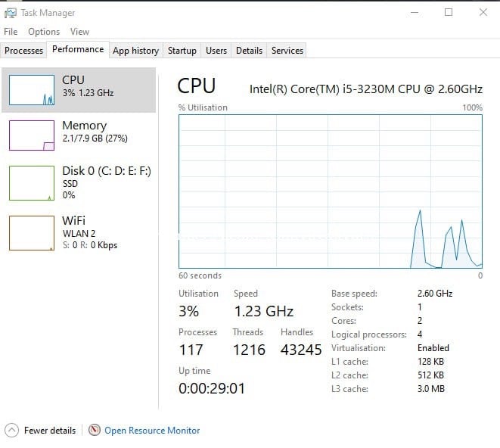
Task: Maximize the Task Manager window
Action: 449,12
